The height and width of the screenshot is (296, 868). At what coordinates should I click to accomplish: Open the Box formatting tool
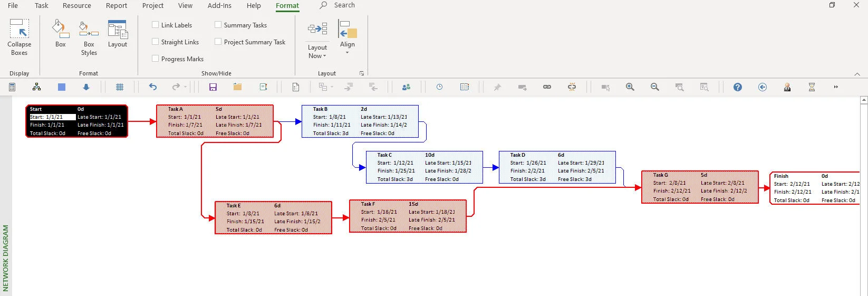(x=61, y=34)
